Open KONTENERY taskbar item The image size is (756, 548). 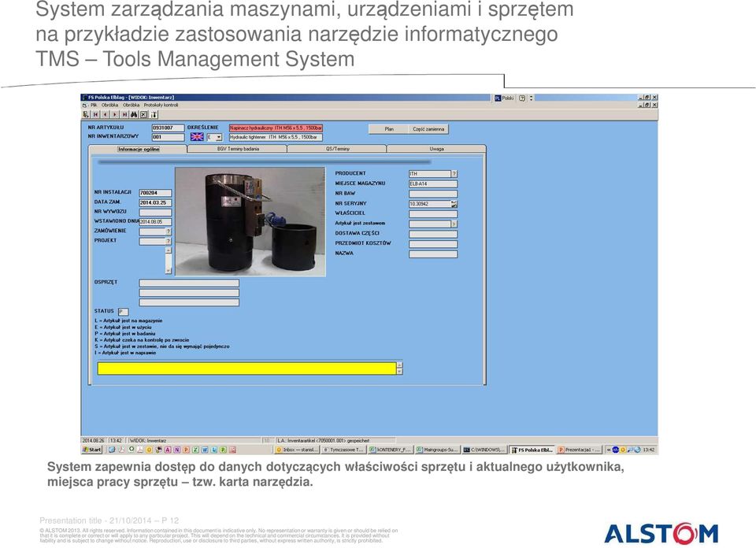(x=390, y=450)
